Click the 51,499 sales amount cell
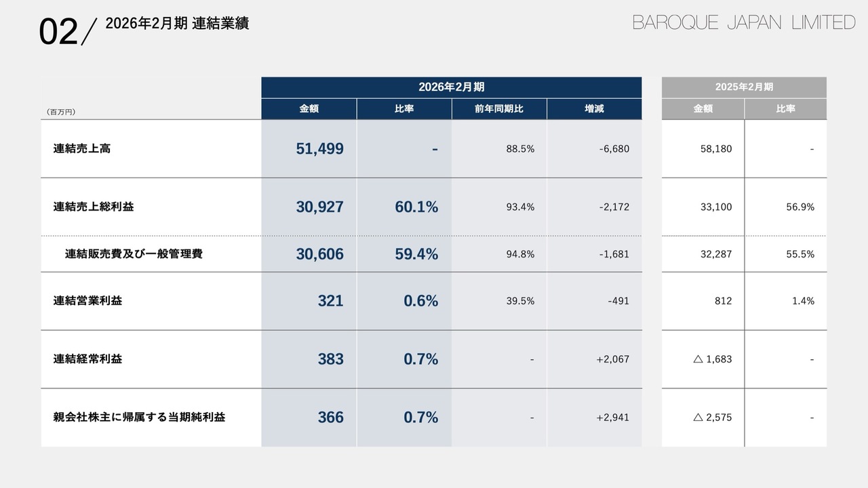 pos(319,149)
